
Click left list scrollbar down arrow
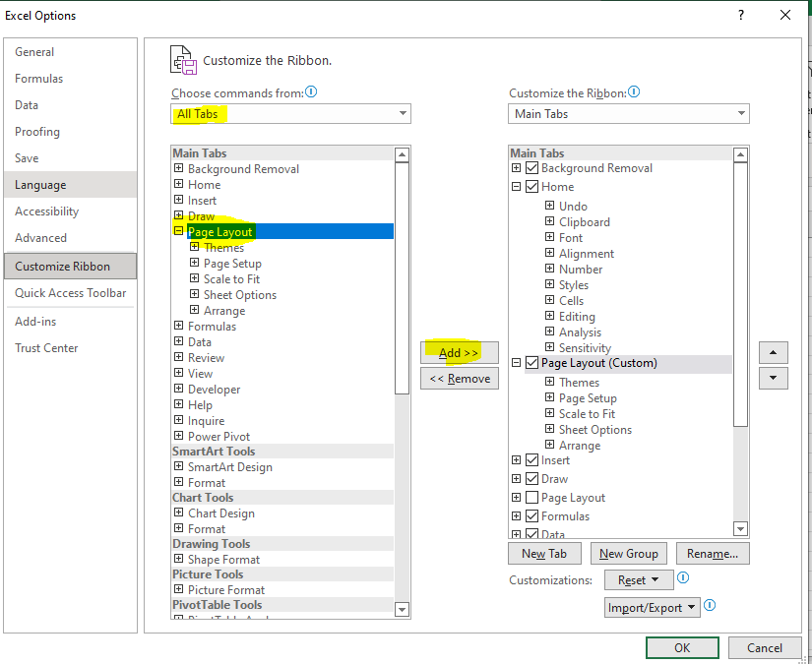tap(402, 610)
